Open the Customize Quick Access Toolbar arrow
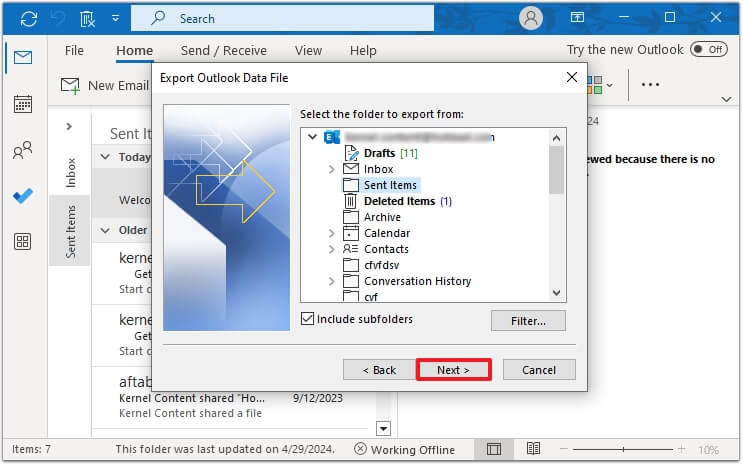This screenshot has width=743, height=465. [x=116, y=18]
